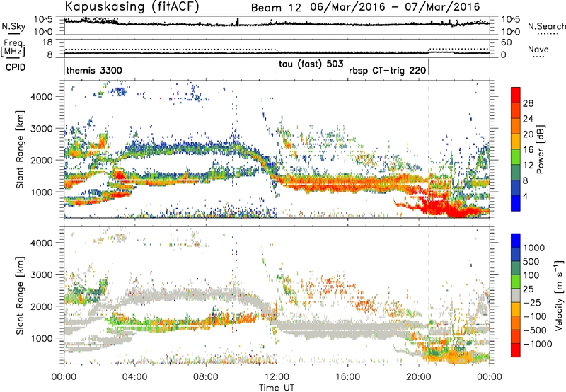
Task: Click the "-100" value on the Velocity color bar
Action: [535, 316]
